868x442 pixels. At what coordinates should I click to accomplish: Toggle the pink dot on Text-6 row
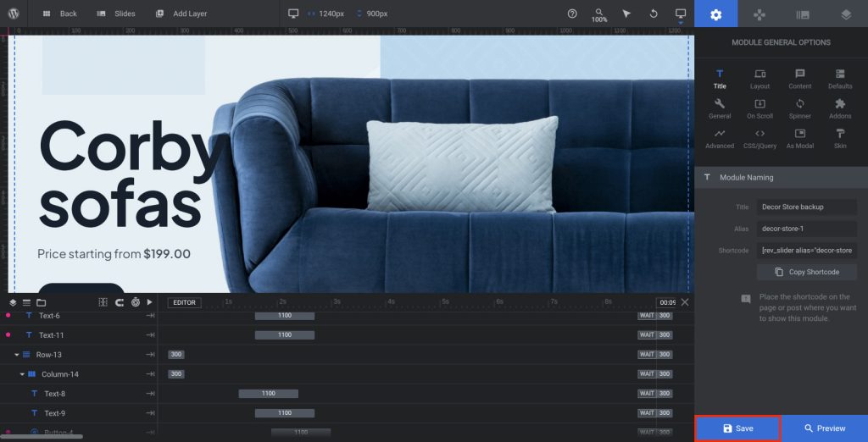pyautogui.click(x=8, y=315)
